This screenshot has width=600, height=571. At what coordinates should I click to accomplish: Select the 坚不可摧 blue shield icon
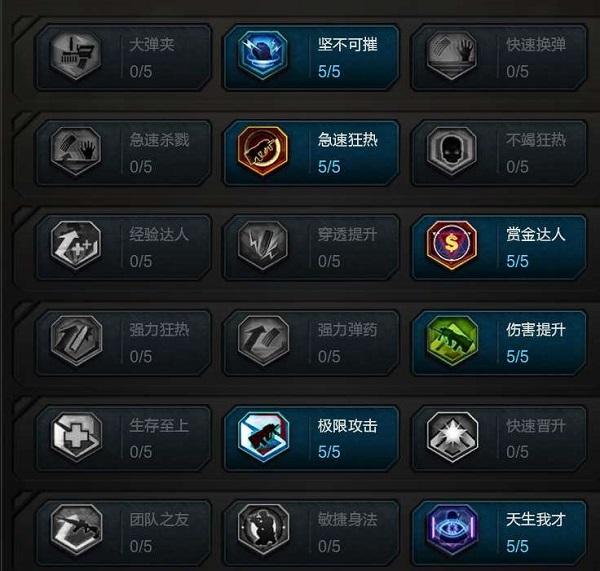click(263, 55)
